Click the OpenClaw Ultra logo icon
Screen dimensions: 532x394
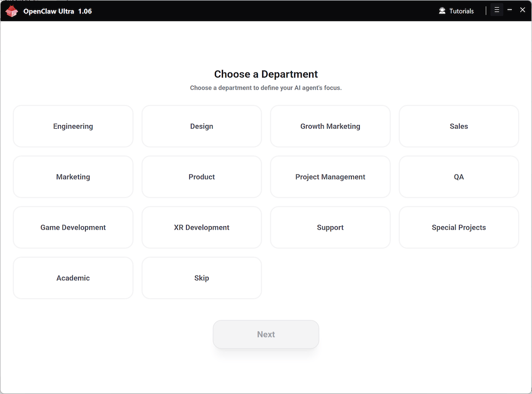tap(11, 10)
